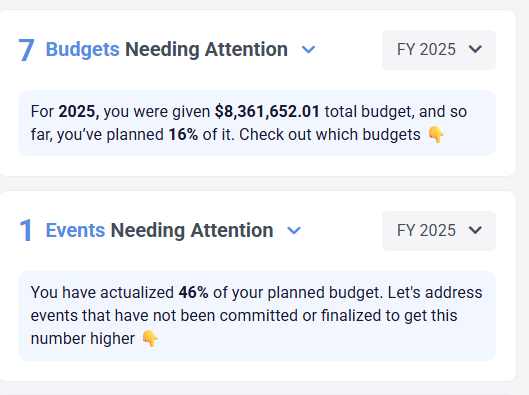529x395 pixels.
Task: Click the arrow icon in Budgets FY 2025 selector
Action: [475, 50]
